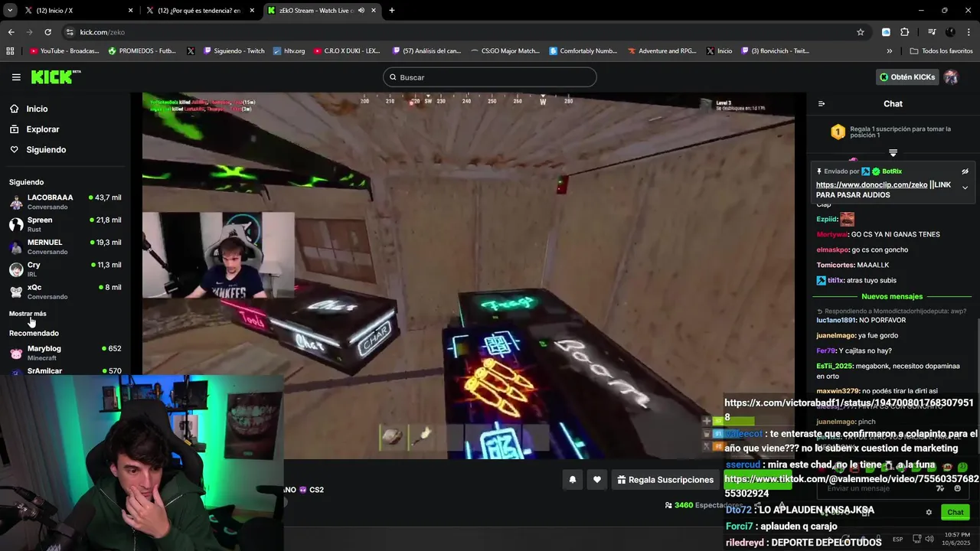Show more bookmarks with overflow chevron

[889, 51]
